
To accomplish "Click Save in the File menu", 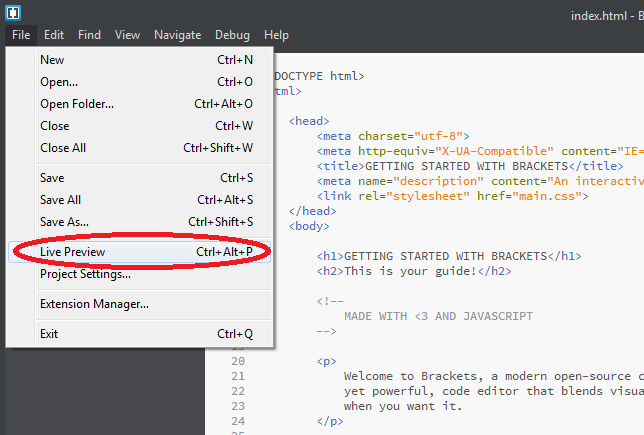I will click(x=139, y=178).
